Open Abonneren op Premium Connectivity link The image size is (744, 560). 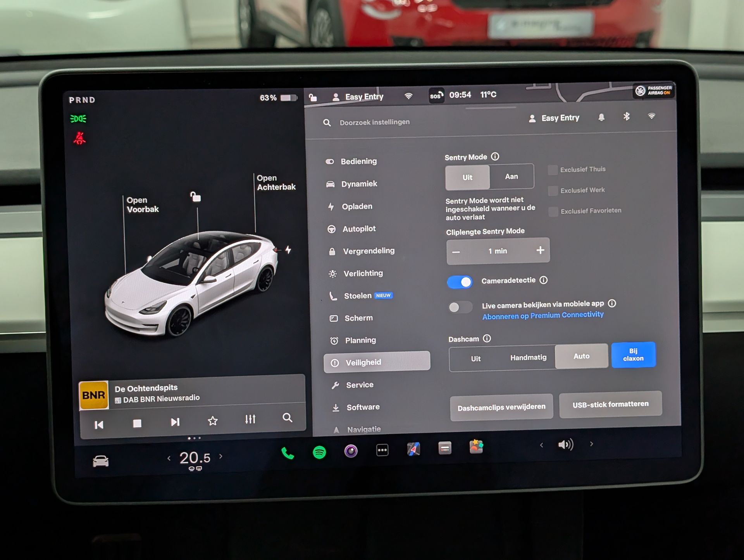(x=542, y=315)
